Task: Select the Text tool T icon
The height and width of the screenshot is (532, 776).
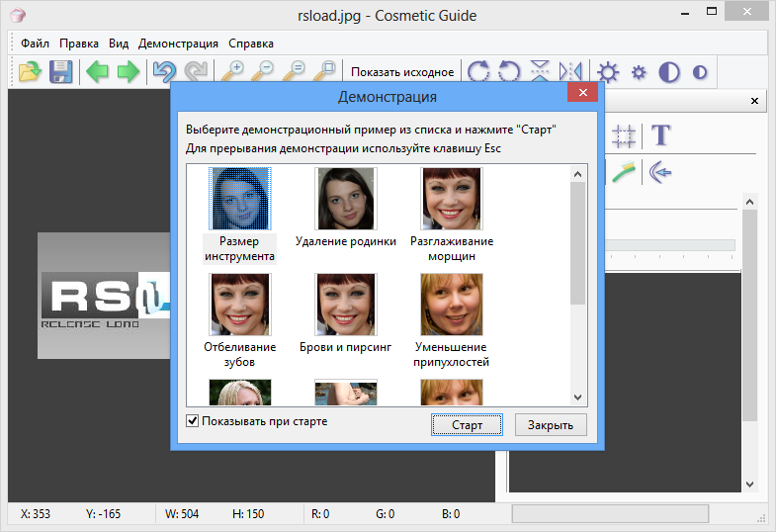Action: click(661, 135)
